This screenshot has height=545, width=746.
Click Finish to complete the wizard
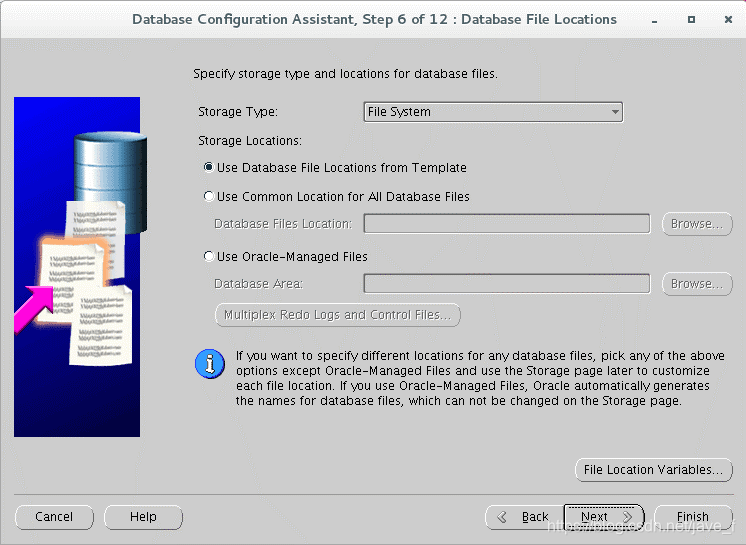coord(693,517)
